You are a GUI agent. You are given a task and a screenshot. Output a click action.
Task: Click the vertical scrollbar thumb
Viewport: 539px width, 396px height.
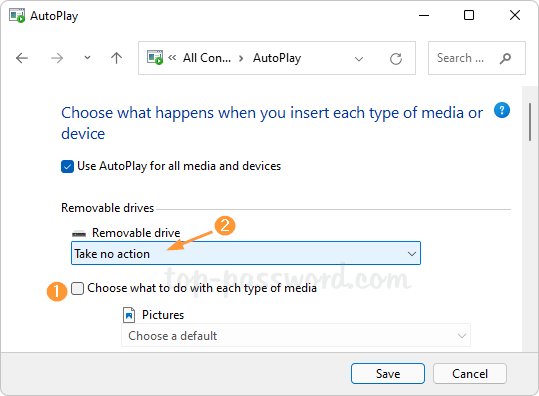530,122
